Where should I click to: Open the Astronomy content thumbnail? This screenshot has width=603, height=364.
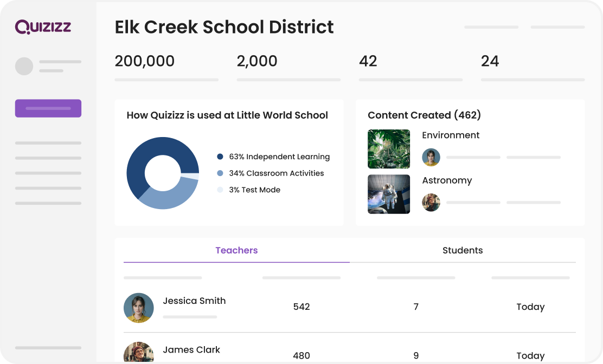pyautogui.click(x=389, y=194)
